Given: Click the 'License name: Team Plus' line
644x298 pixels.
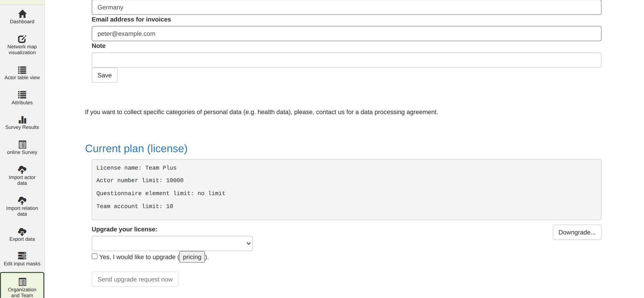Looking at the screenshot, I should pos(136,168).
